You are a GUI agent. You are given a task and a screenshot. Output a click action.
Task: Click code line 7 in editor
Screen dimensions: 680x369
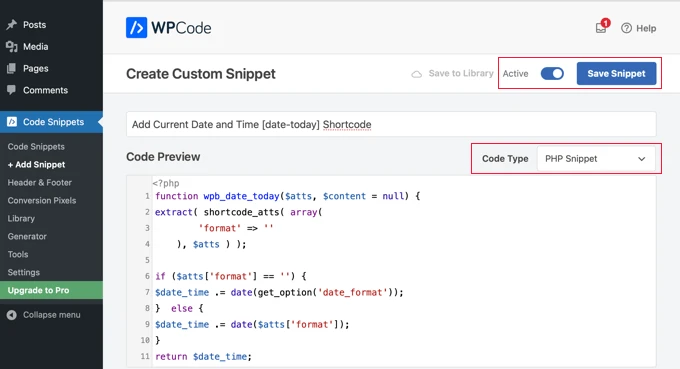279,292
